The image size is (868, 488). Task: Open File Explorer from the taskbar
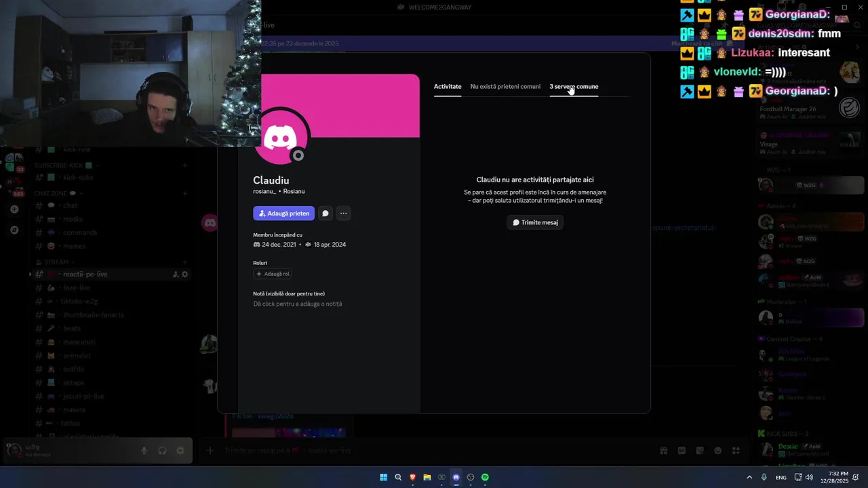tap(427, 477)
